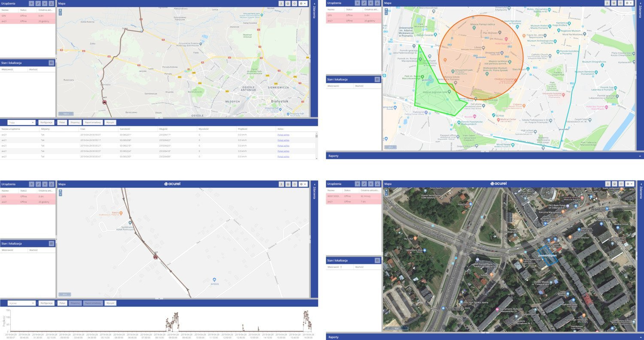Click command icon in Poznań geofence window
This screenshot has height=340, width=644.
point(377,3)
